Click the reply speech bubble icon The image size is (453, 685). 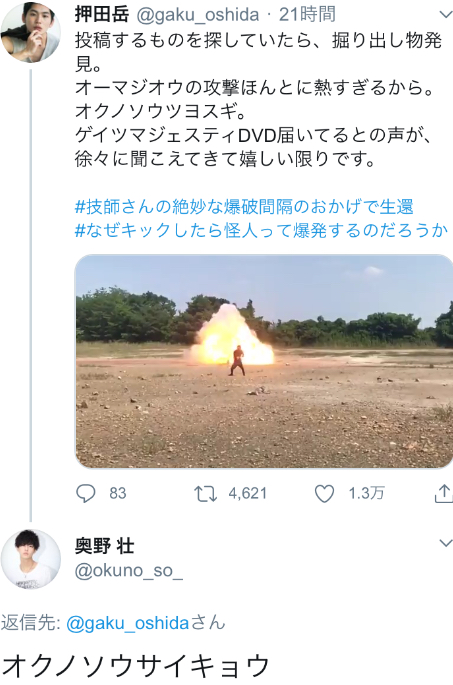coord(86,494)
